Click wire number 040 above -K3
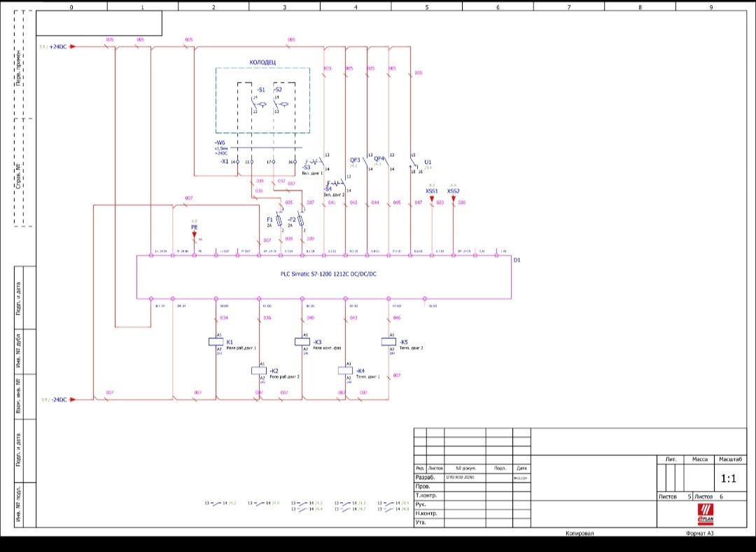 coord(310,318)
